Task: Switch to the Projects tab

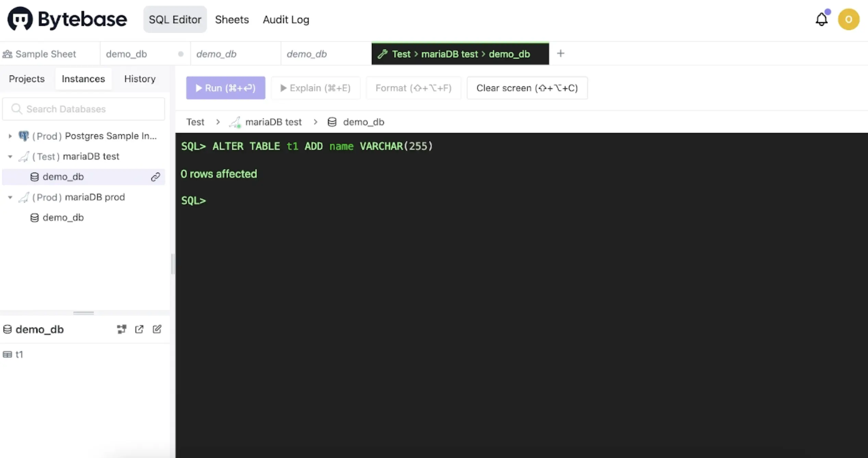Action: [27, 79]
